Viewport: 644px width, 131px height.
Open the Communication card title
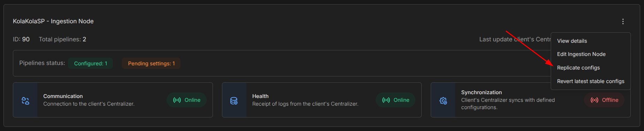63,96
